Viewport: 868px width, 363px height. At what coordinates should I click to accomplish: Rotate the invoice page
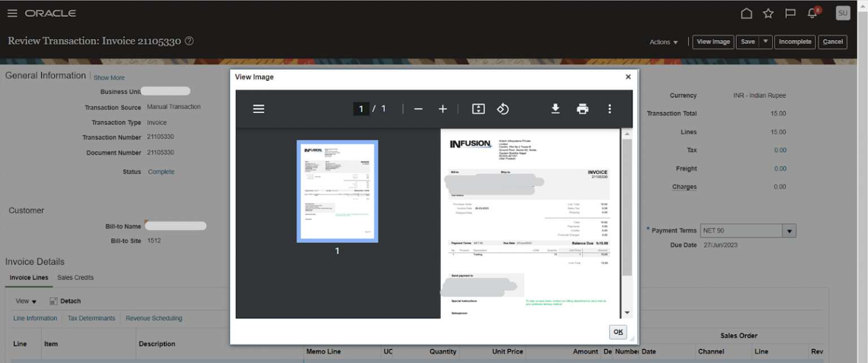503,108
